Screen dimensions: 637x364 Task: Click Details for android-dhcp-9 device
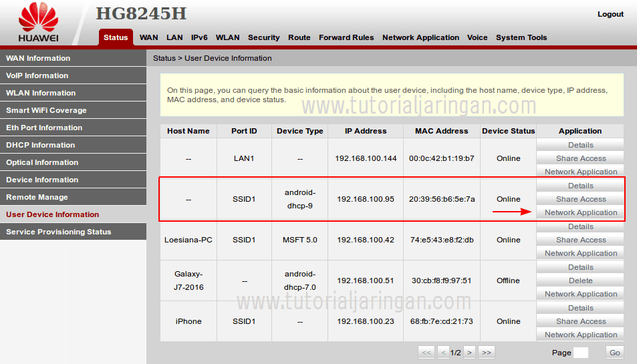pos(580,186)
